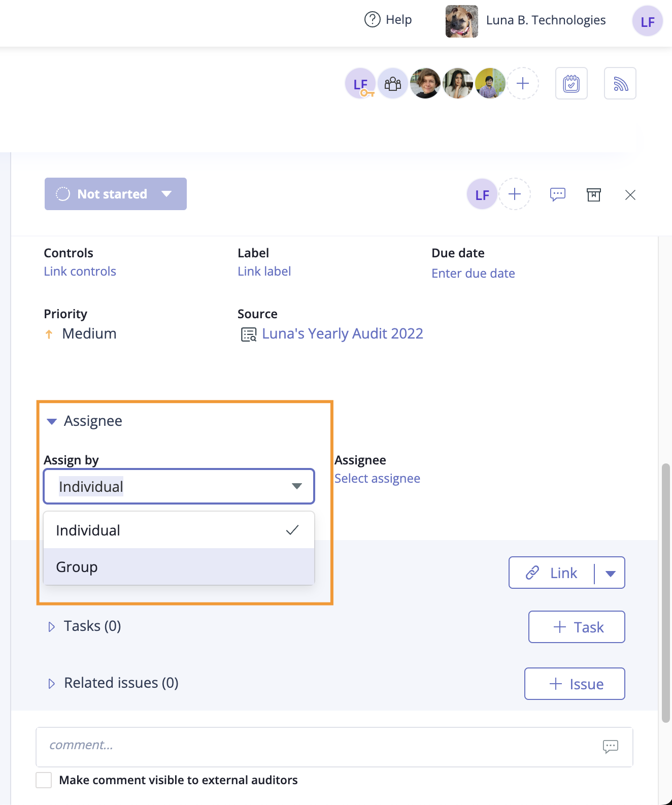
Task: Select the avatar of the woman with long dark hair
Action: click(458, 83)
